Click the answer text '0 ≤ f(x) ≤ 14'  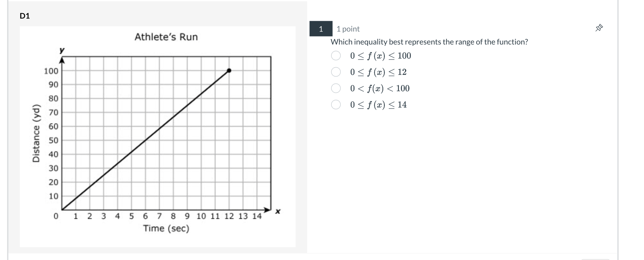(x=378, y=105)
